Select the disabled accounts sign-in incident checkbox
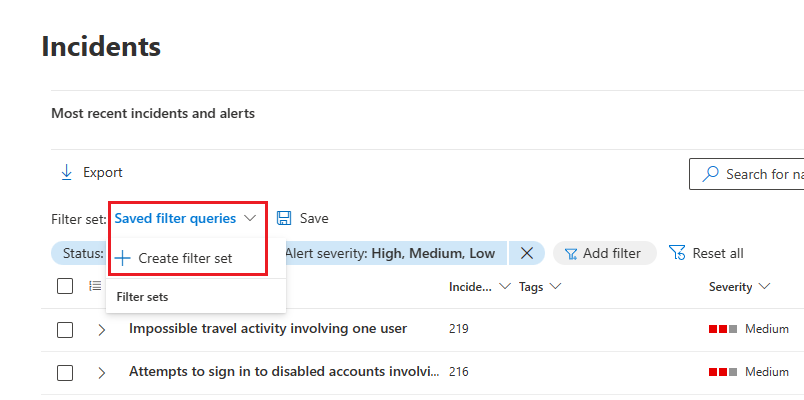The height and width of the screenshot is (400, 804). click(65, 372)
